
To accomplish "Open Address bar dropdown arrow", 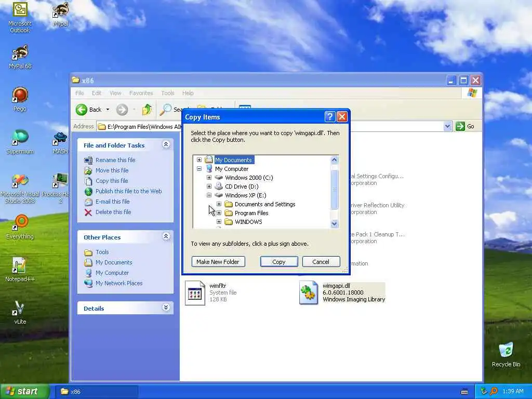I will [447, 126].
